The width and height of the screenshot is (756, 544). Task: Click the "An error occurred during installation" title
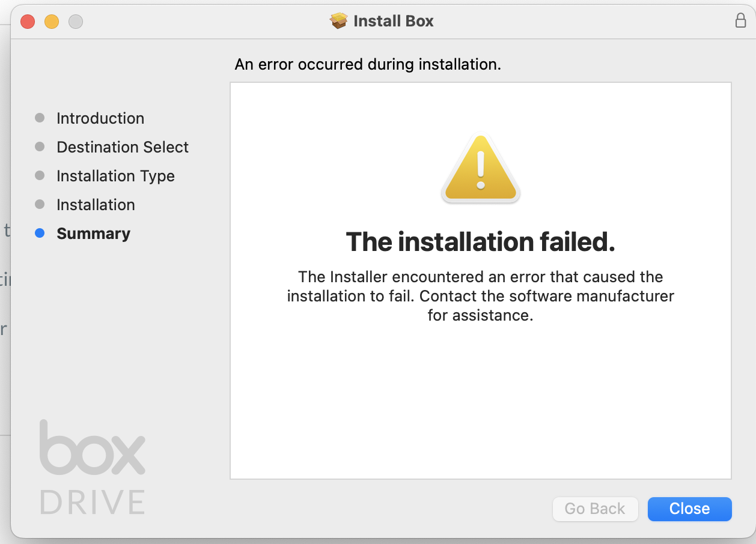(x=368, y=64)
